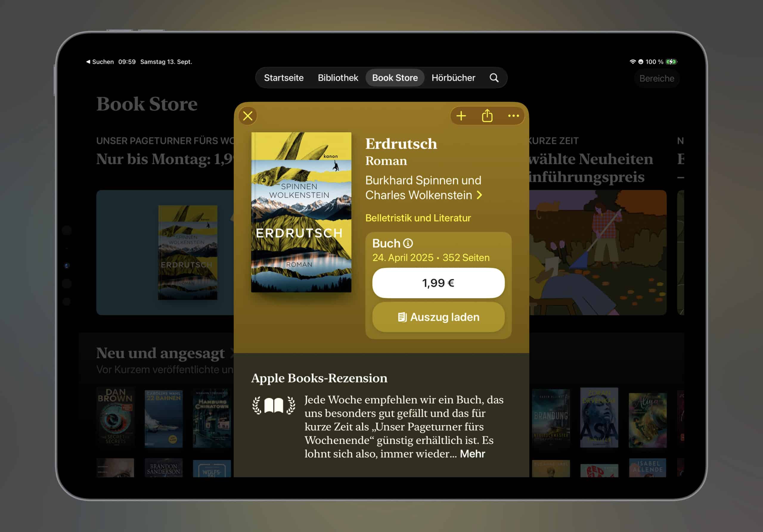Tap the Erdrutsch cover in the detail sheet
Image resolution: width=763 pixels, height=532 pixels.
pyautogui.click(x=301, y=212)
